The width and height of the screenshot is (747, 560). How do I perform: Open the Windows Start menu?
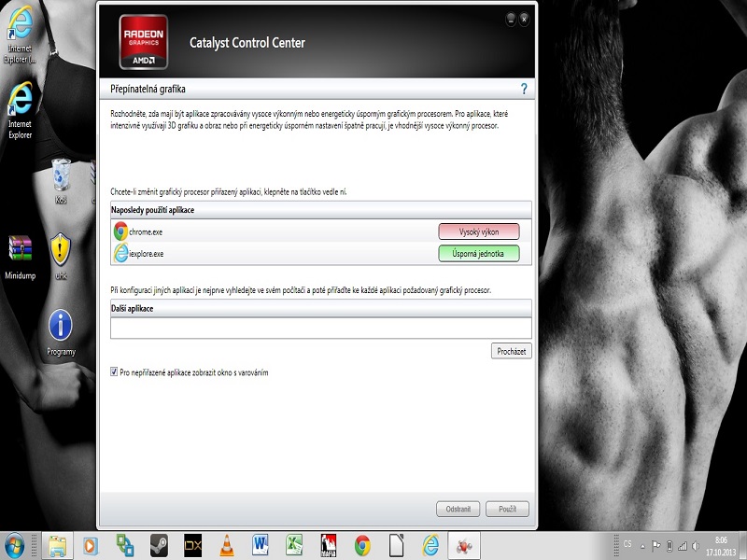15,545
